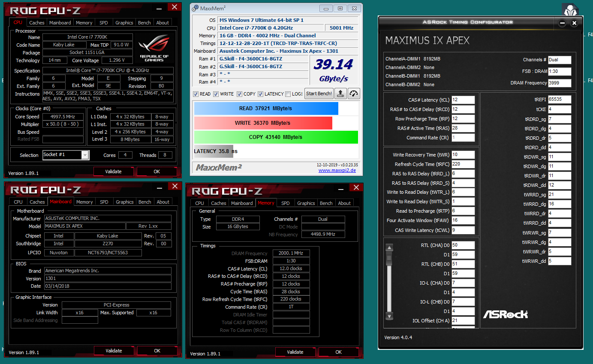
Task: Click Validate in the CPU-Z CPU window
Action: click(x=114, y=171)
